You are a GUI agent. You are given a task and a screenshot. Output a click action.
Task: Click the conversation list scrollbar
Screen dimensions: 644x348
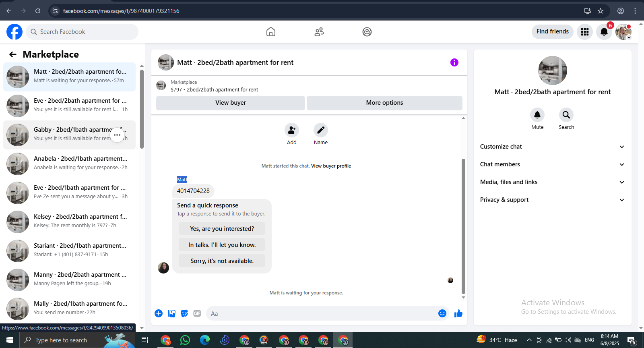[x=142, y=109]
